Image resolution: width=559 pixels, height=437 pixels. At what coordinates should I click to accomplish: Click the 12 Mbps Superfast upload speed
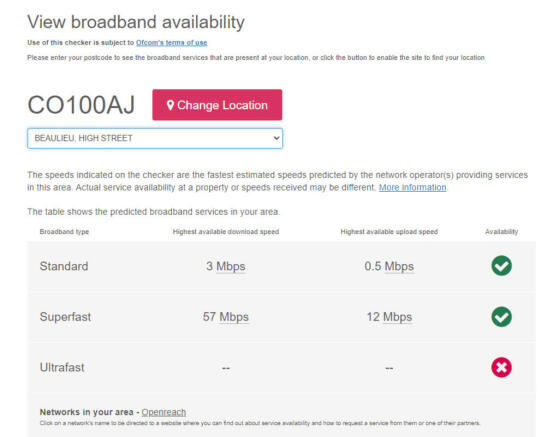(x=389, y=317)
